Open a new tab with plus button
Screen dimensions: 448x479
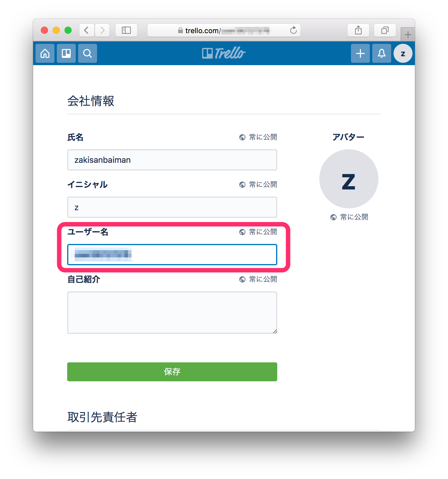408,35
